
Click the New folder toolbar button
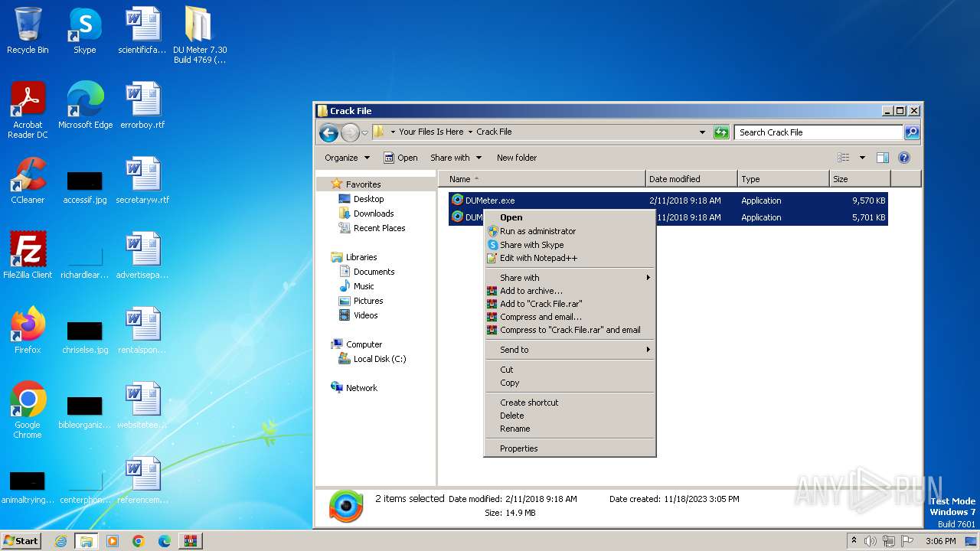pyautogui.click(x=517, y=158)
